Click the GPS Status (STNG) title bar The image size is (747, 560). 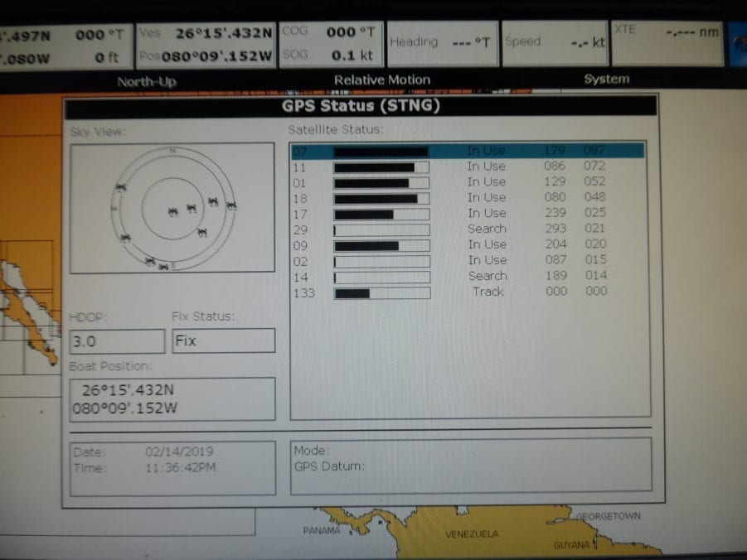tap(361, 107)
